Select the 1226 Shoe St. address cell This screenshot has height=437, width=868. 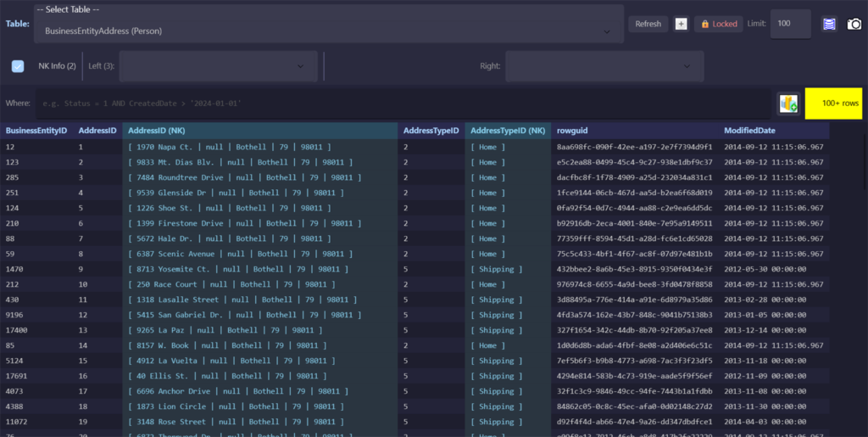click(x=259, y=208)
